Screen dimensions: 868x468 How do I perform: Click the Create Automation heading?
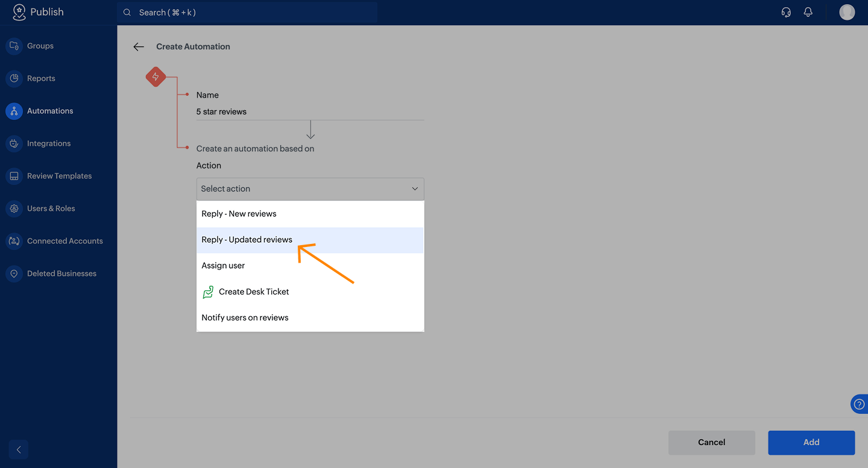pos(193,46)
